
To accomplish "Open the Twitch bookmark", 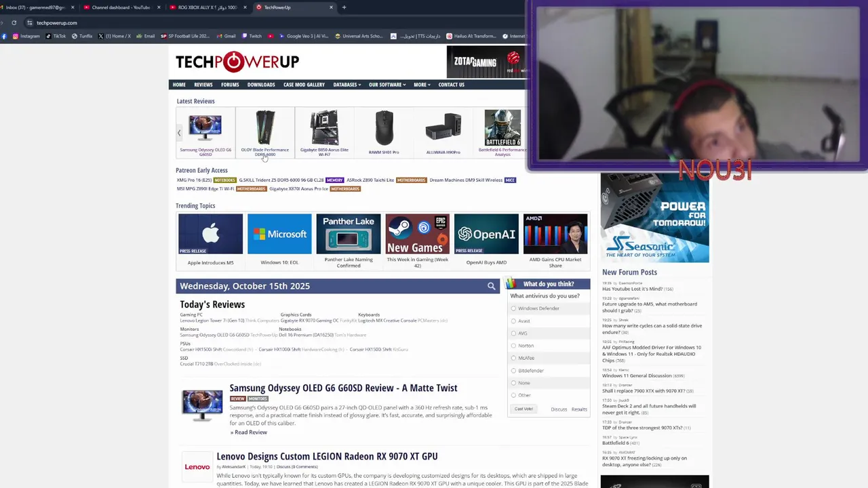I will [x=251, y=36].
